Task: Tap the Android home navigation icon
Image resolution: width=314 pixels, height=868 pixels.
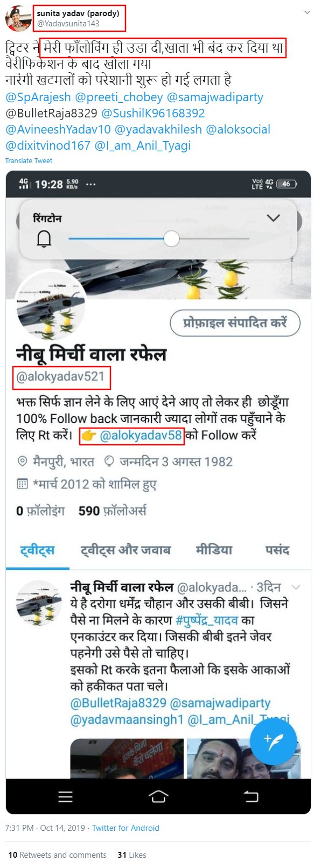Action: [158, 796]
